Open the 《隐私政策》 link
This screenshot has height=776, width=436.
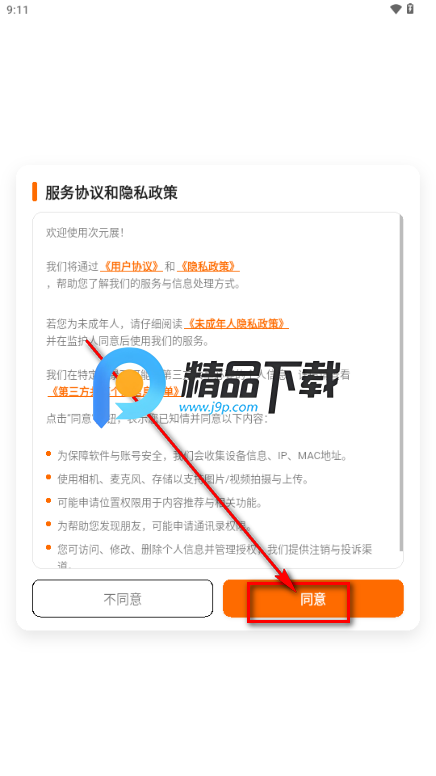click(208, 266)
